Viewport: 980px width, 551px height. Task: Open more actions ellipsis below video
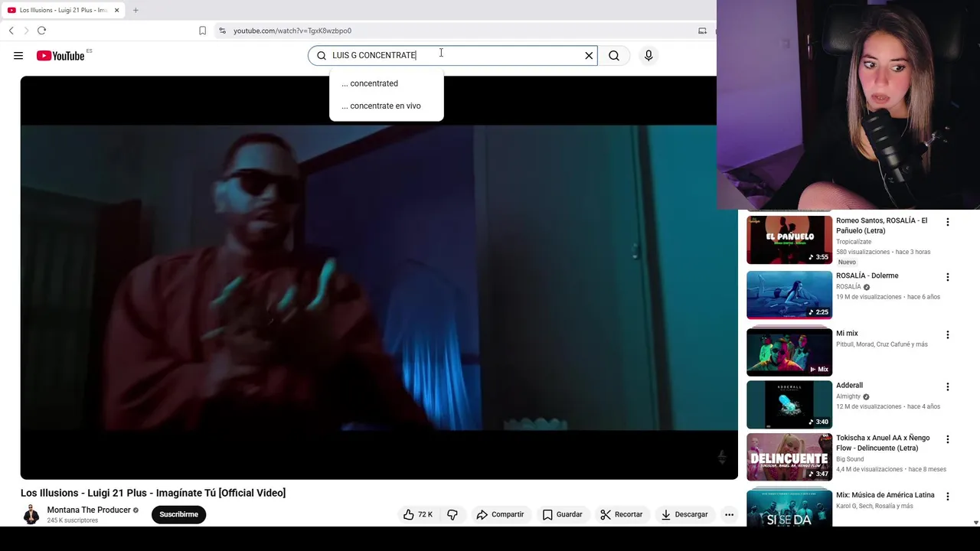(729, 514)
